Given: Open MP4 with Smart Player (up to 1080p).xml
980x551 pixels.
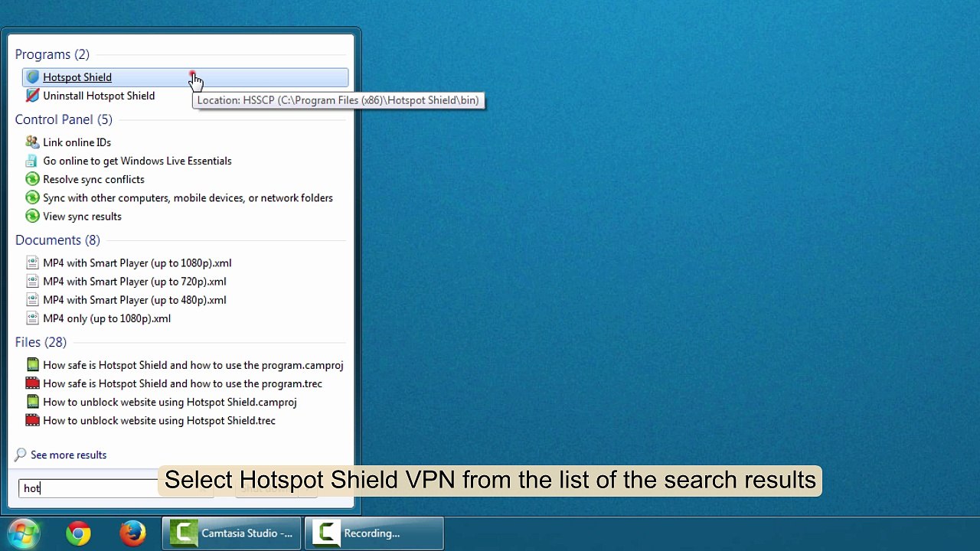Looking at the screenshot, I should 137,263.
